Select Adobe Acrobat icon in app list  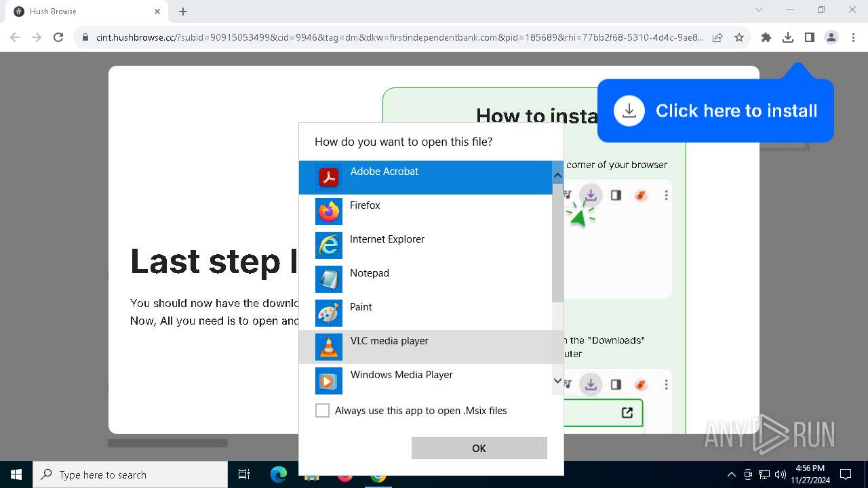coord(329,178)
